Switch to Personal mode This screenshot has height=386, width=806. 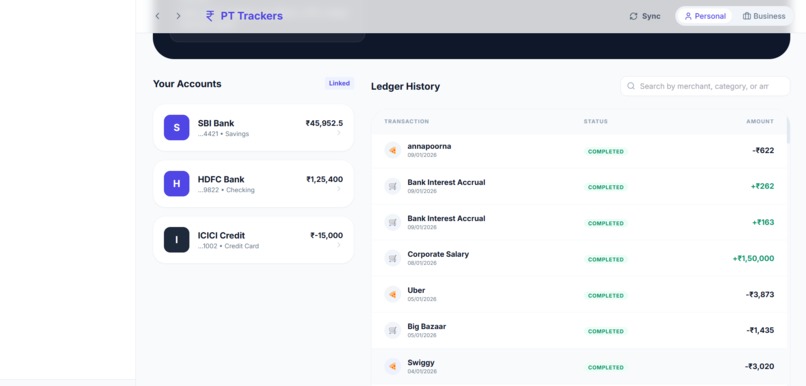point(705,16)
